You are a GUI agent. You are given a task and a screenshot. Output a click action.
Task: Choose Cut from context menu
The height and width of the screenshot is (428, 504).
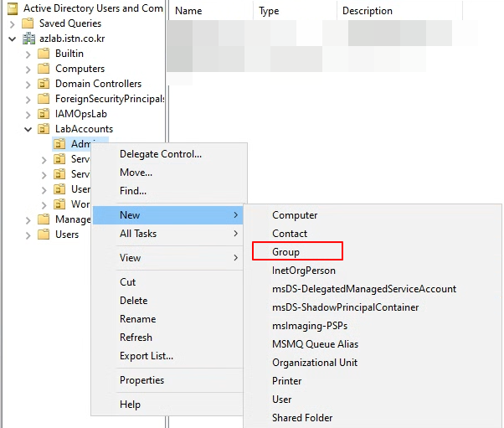[167, 282]
